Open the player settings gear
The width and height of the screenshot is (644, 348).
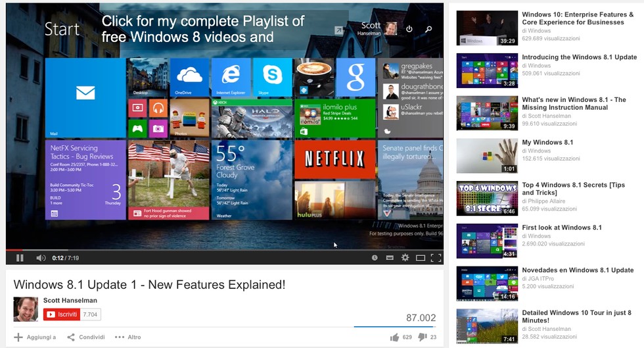coord(405,257)
